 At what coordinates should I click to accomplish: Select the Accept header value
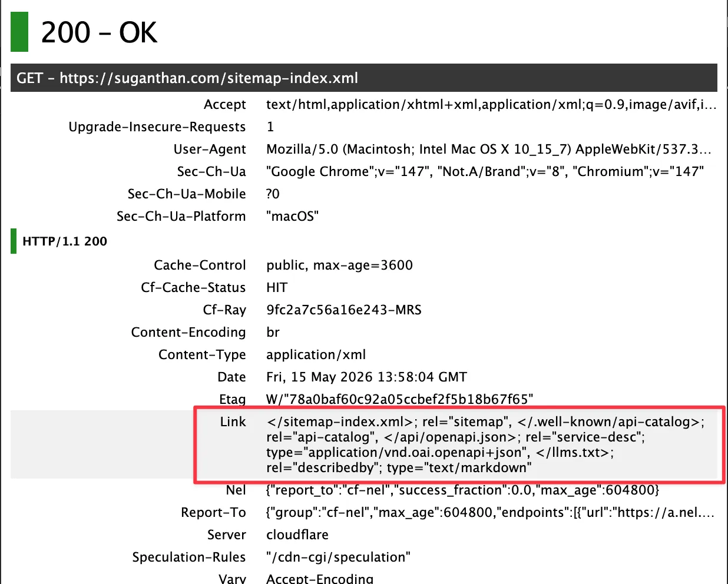point(491,105)
